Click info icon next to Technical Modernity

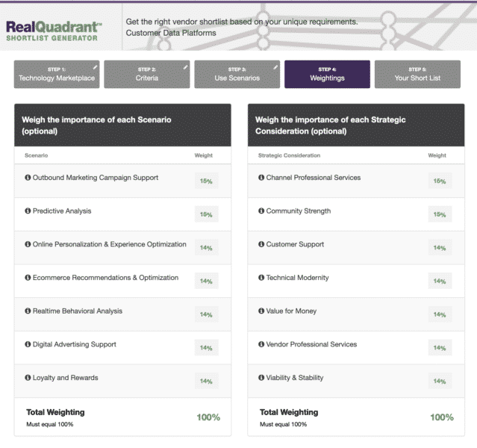(261, 278)
